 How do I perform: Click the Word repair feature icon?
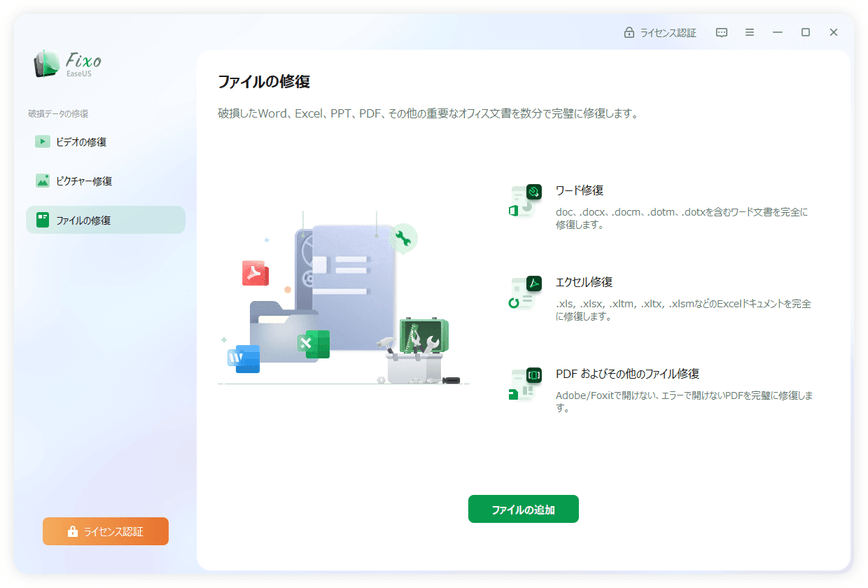[525, 200]
